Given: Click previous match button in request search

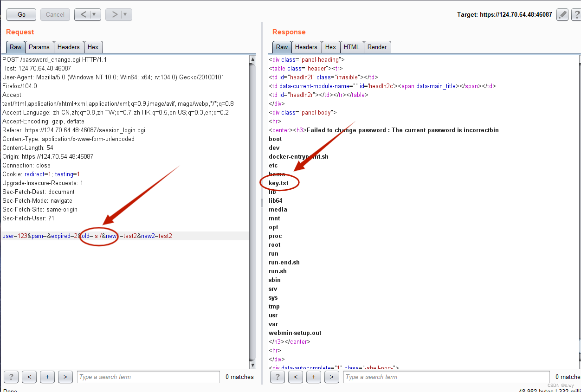Looking at the screenshot, I should tap(29, 377).
